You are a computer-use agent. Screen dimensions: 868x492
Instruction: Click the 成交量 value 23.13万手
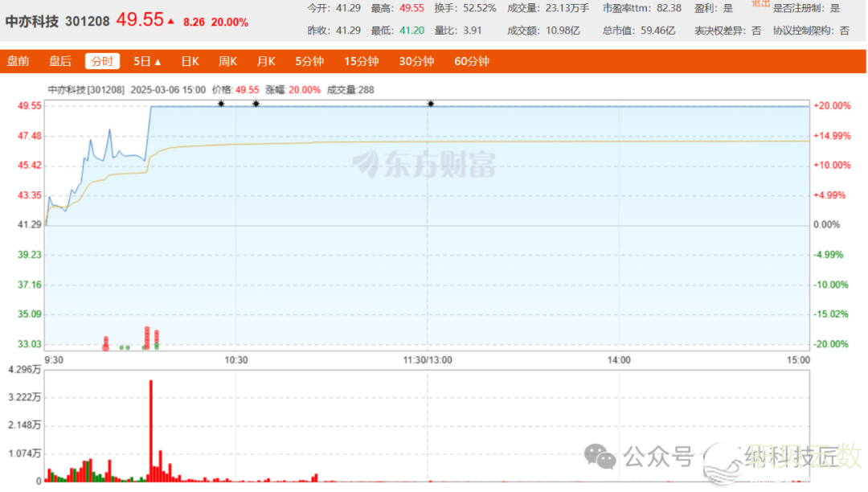[x=567, y=8]
